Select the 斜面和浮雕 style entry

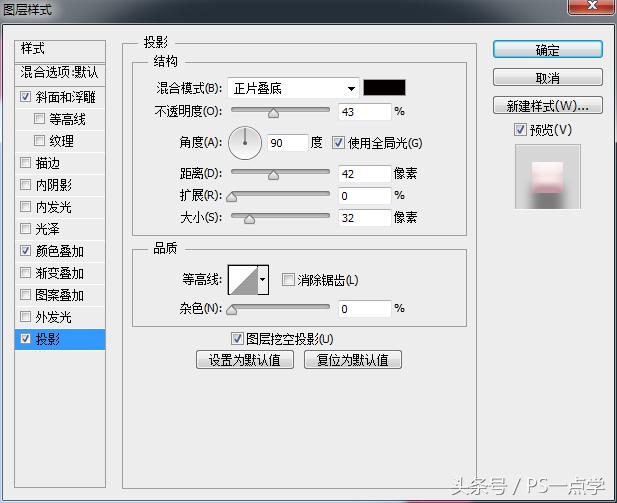[65, 97]
